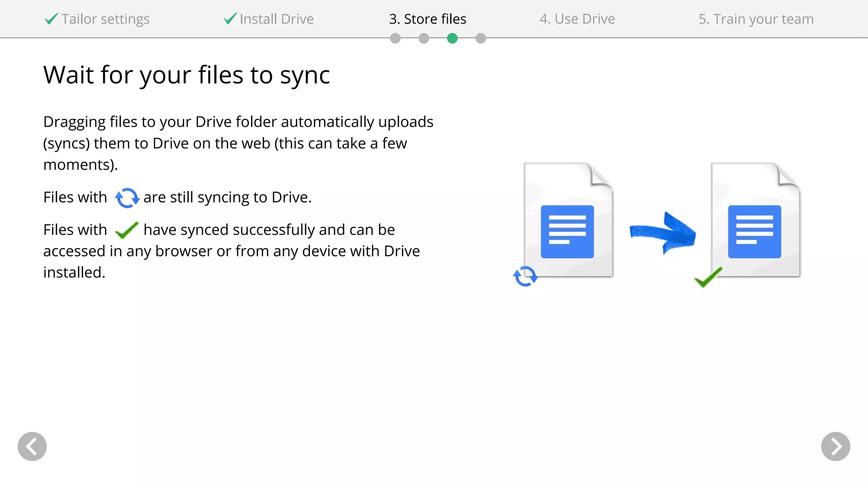Click the inline blue sync icon in the text
This screenshot has width=868, height=488.
point(127,198)
